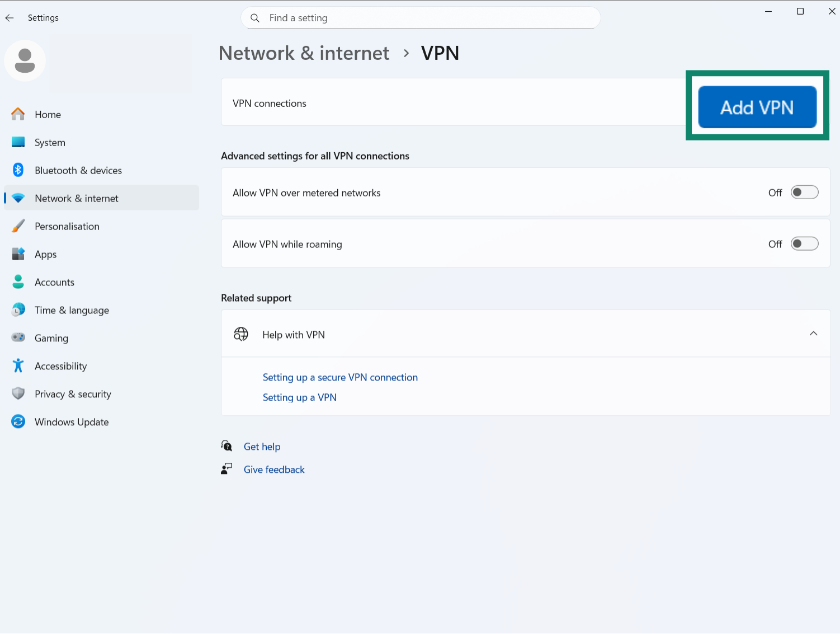This screenshot has width=840, height=634.
Task: Turn on Allow VPN while roaming
Action: tap(804, 243)
